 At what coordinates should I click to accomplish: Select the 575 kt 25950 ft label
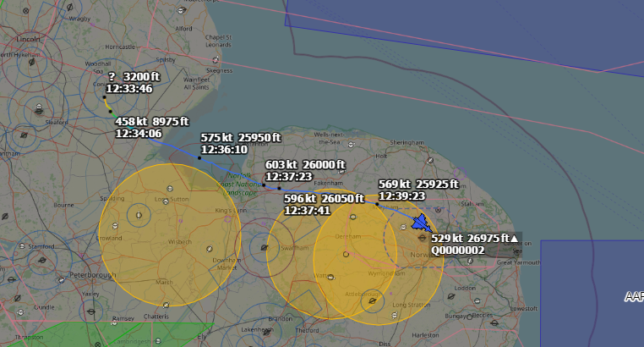tap(241, 138)
